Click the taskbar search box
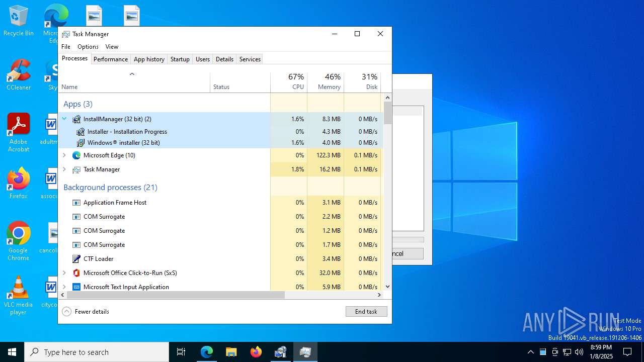The image size is (644, 362). tap(97, 352)
